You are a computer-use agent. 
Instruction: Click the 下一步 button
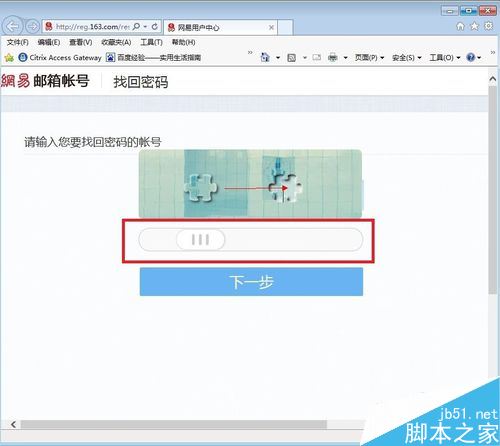click(251, 282)
